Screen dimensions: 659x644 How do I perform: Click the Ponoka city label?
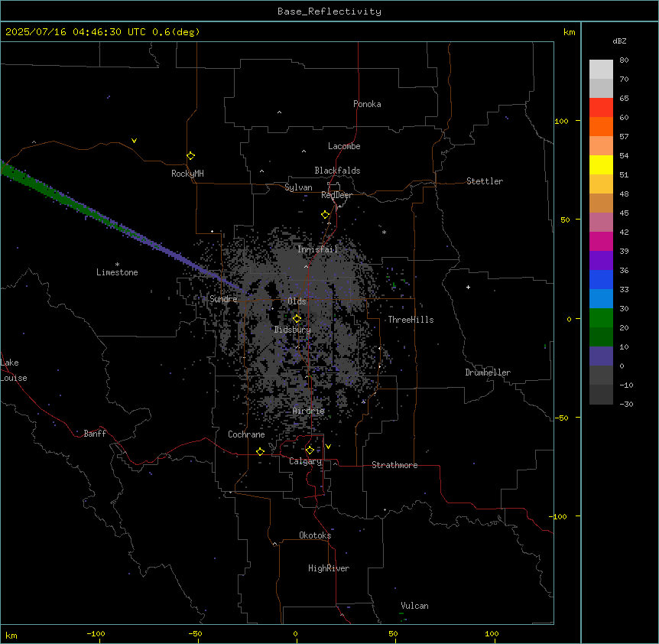[x=367, y=104]
